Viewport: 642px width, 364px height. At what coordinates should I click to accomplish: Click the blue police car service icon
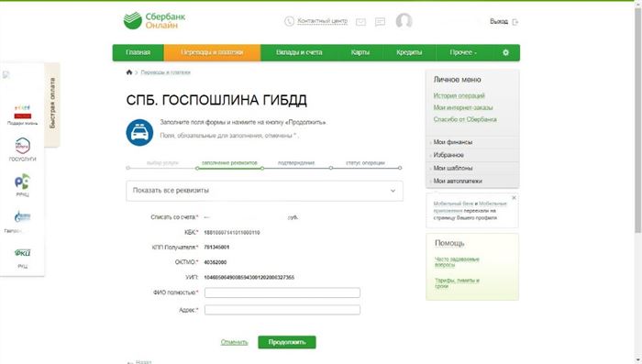pyautogui.click(x=139, y=132)
